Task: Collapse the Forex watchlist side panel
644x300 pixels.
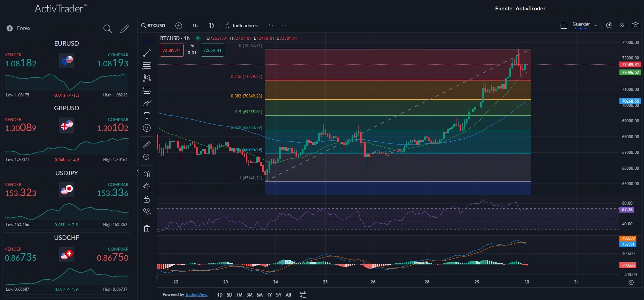Action: 138,171
